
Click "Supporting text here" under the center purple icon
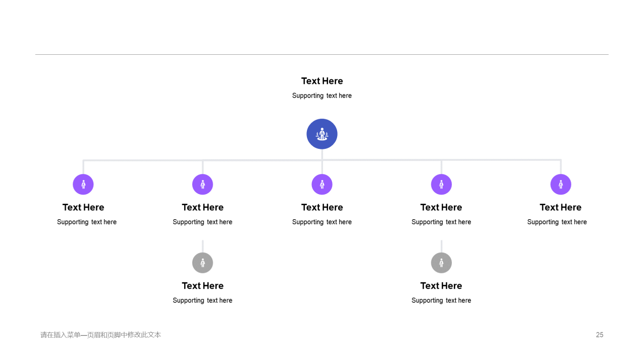point(322,222)
